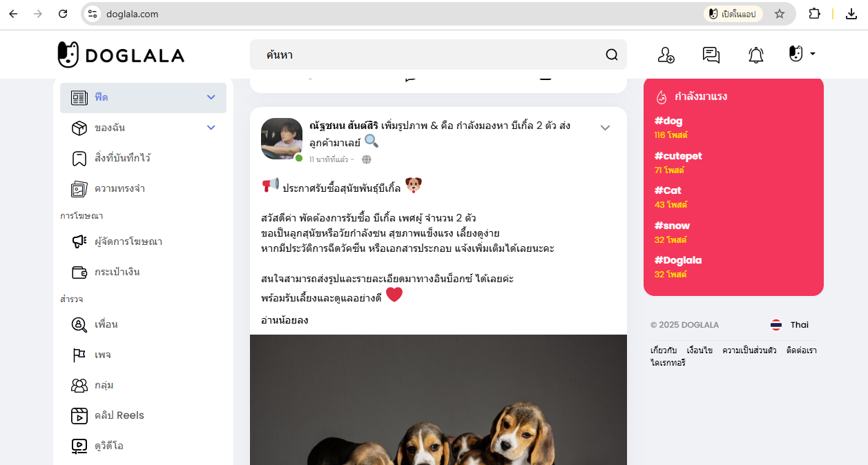
Task: Click the search magnifier icon
Action: [612, 55]
